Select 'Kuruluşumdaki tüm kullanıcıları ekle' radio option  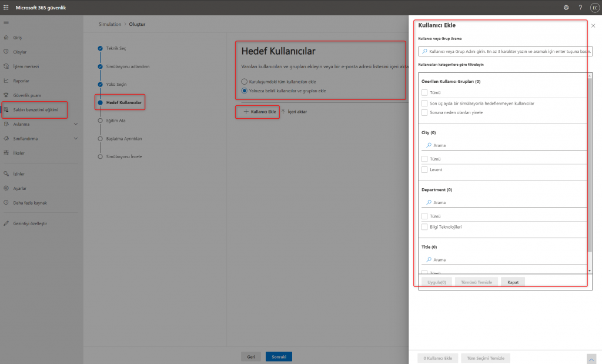tap(245, 81)
